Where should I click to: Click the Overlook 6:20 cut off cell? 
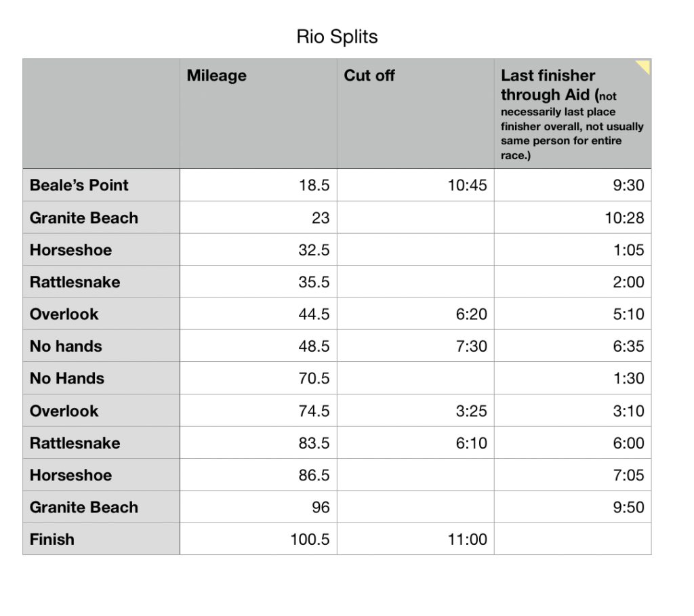click(415, 314)
